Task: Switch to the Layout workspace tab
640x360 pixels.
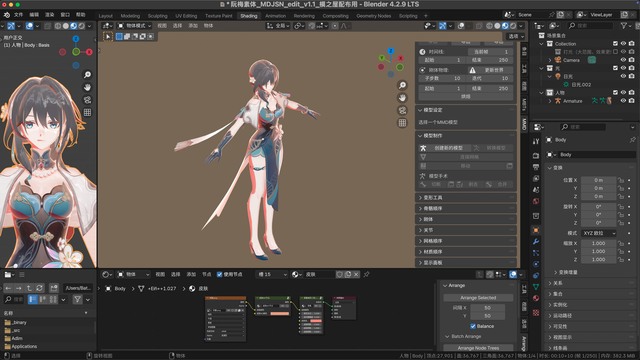Action: click(x=105, y=16)
